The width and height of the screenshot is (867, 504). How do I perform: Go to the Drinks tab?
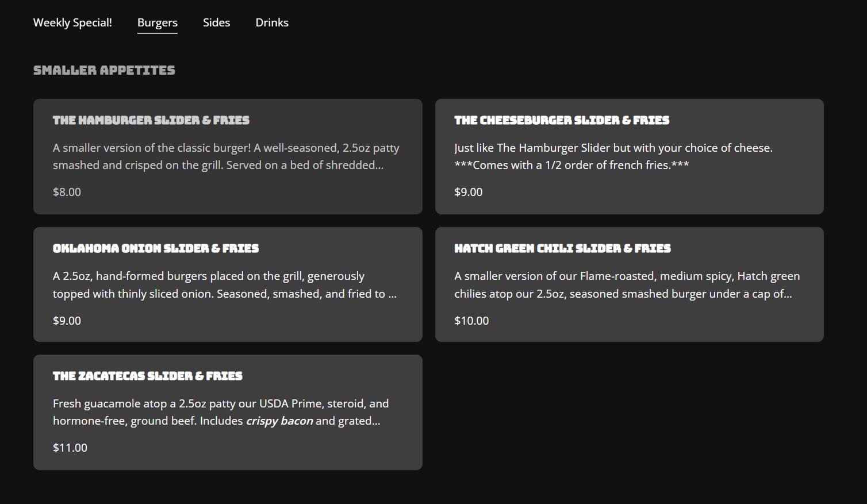point(272,22)
